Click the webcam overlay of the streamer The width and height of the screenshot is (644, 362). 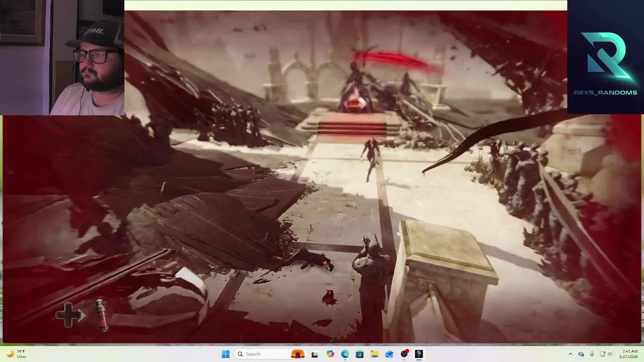[62, 57]
